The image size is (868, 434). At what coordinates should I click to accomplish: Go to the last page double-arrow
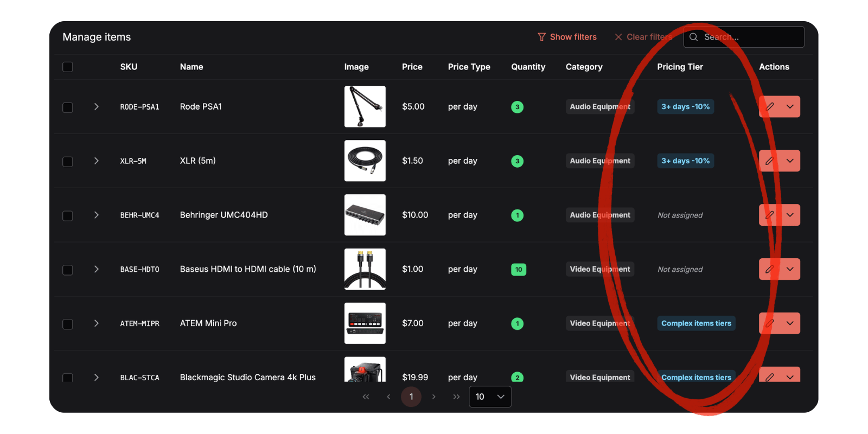coord(456,397)
